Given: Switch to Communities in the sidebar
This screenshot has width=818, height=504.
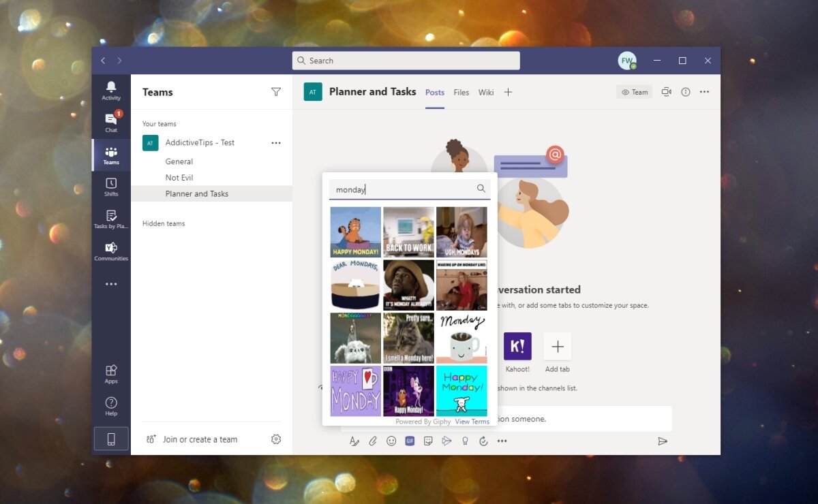Looking at the screenshot, I should pyautogui.click(x=110, y=251).
